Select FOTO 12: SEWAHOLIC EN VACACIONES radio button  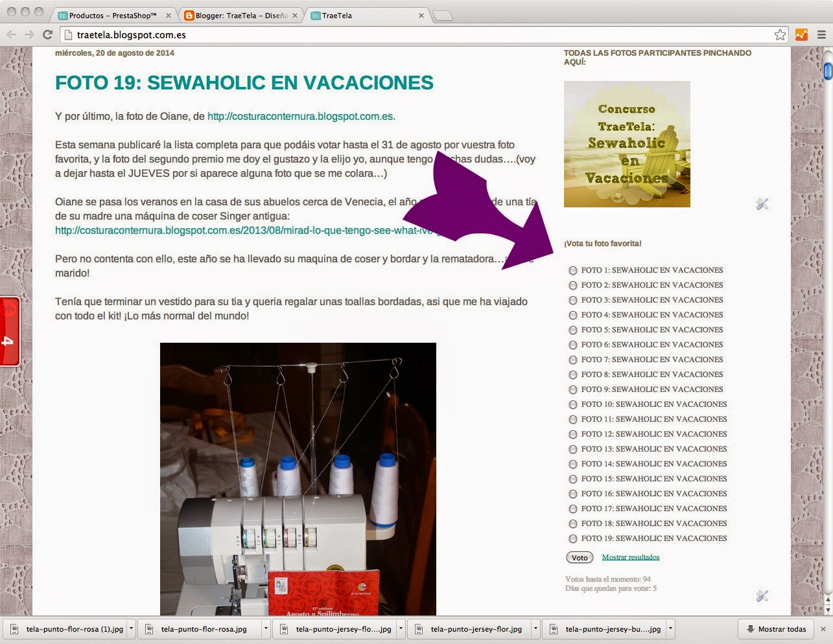pos(573,434)
